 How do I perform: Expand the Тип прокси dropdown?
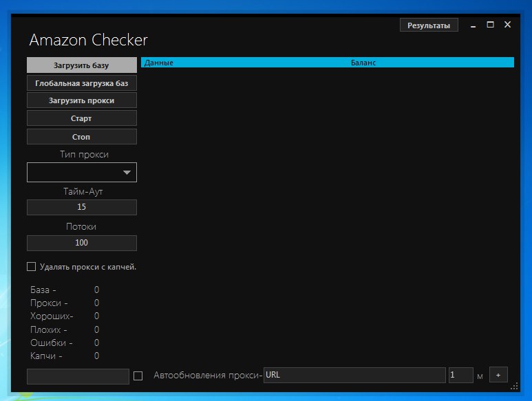click(82, 172)
